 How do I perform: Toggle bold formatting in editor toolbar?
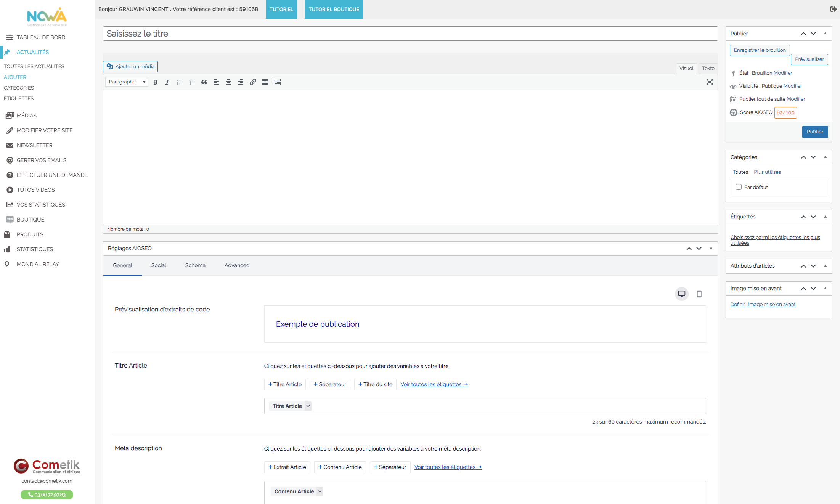tap(155, 82)
